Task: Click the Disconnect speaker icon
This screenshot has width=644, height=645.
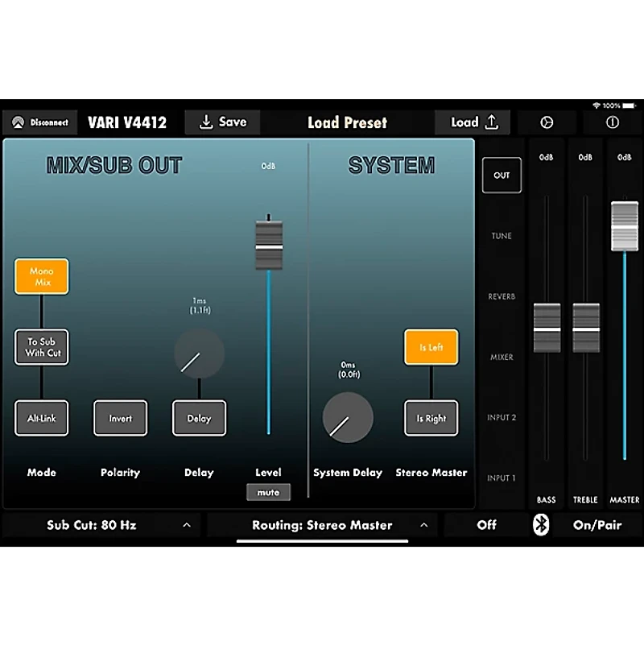Action: pyautogui.click(x=17, y=122)
